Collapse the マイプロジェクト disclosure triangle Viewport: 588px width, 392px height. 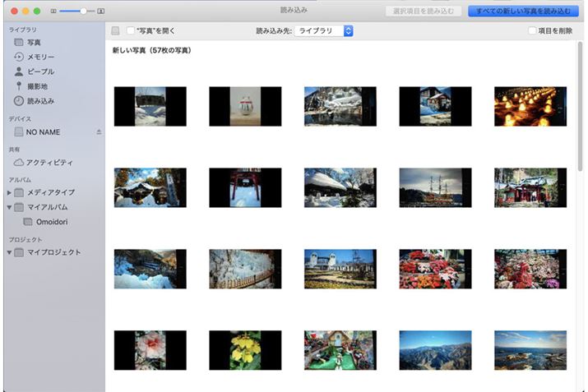click(9, 252)
